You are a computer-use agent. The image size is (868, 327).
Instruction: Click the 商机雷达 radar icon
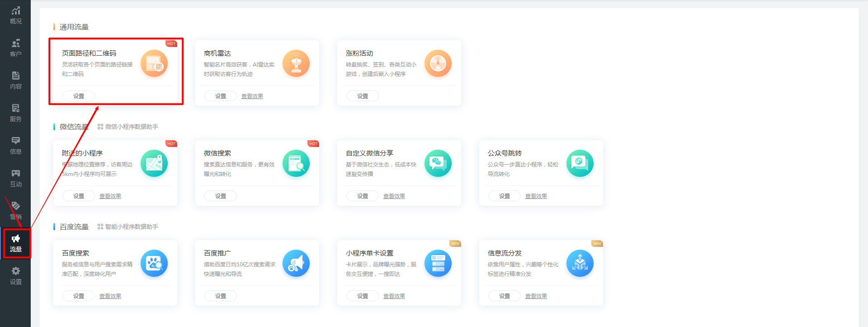296,63
